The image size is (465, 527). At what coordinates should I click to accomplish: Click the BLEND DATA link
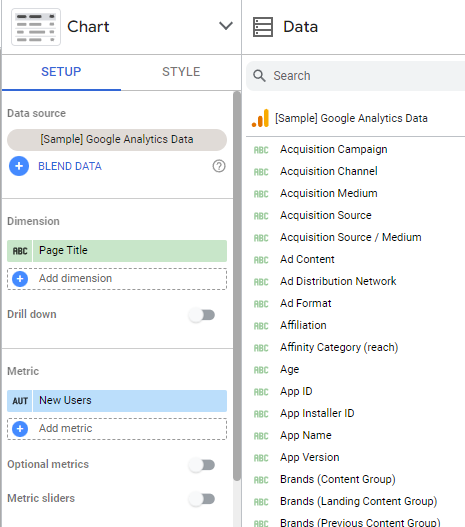click(x=70, y=166)
